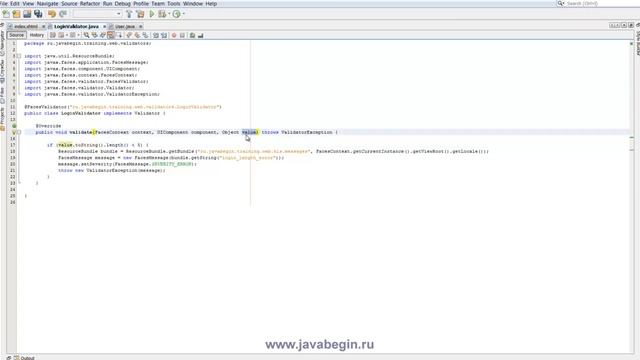
Task: Click the Open Project toolbar icon
Action: 27,14
